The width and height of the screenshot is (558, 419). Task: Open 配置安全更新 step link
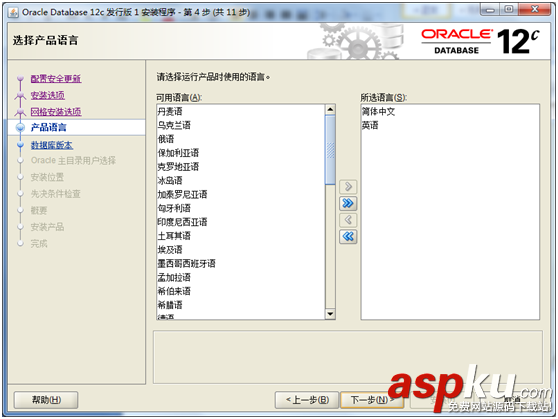[x=56, y=78]
